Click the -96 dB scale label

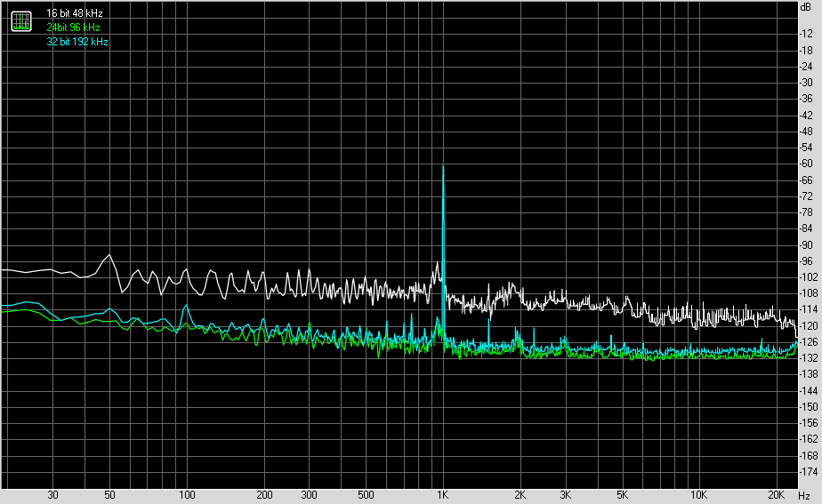click(x=808, y=260)
